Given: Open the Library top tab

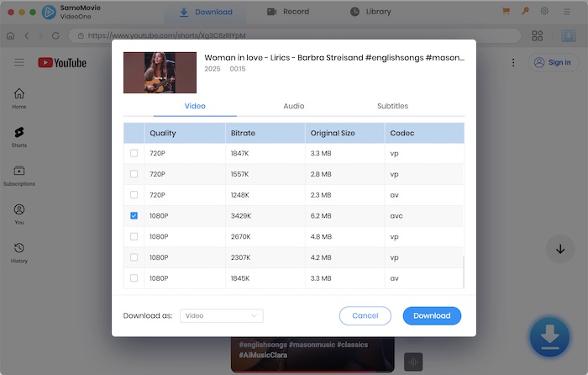Looking at the screenshot, I should tap(370, 12).
